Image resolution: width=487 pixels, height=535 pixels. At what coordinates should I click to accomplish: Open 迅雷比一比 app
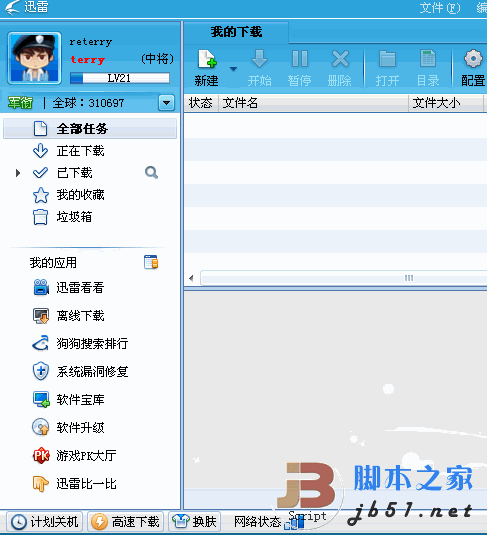pyautogui.click(x=86, y=483)
